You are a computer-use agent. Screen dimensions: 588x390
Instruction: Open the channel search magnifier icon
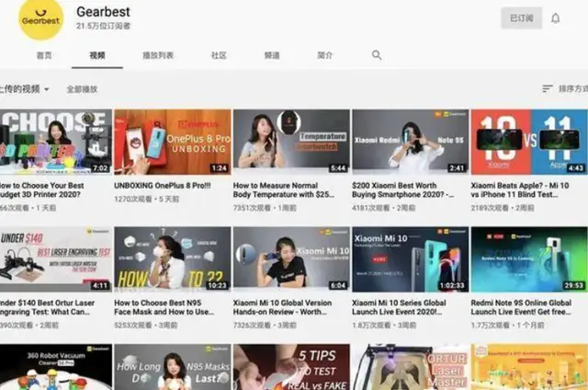tap(377, 55)
